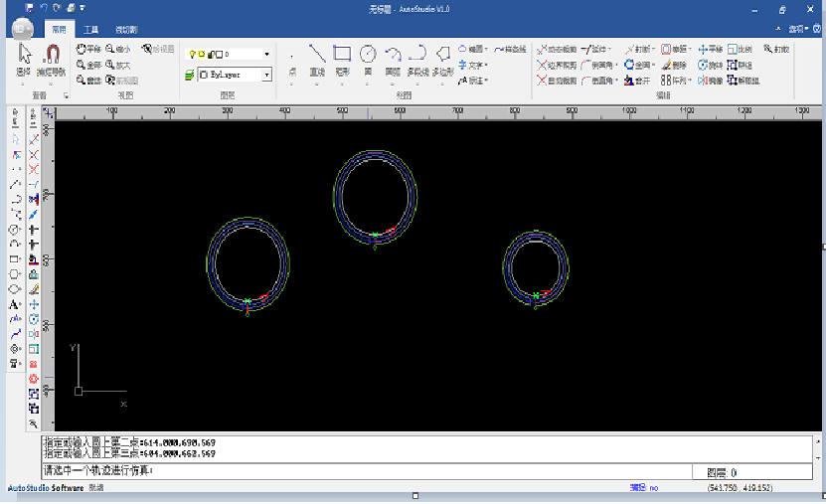Image resolution: width=826 pixels, height=504 pixels.
Task: Switch to the 常用 ribbon tab
Action: point(59,30)
